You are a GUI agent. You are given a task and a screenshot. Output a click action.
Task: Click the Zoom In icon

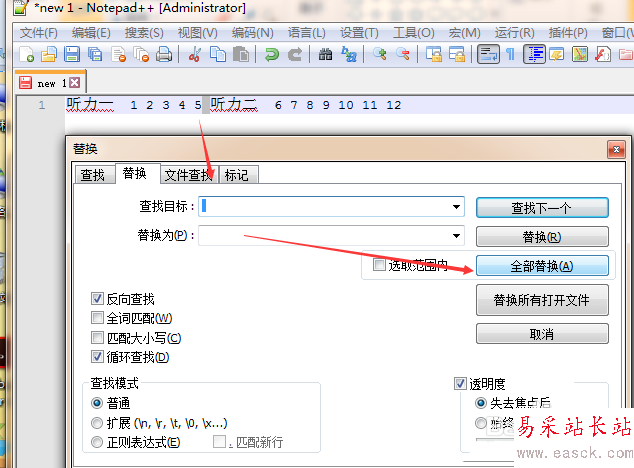pos(380,54)
